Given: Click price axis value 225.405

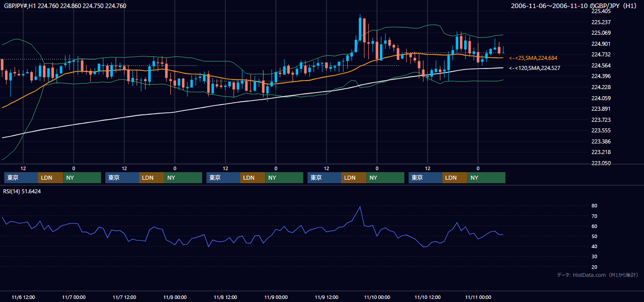Looking at the screenshot, I should pyautogui.click(x=601, y=11).
